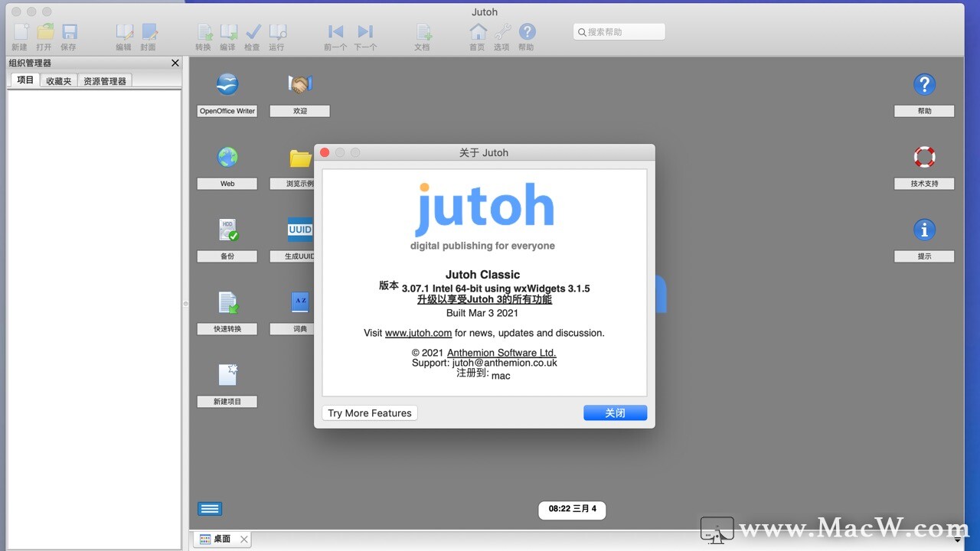Screen dimensions: 980x551
Task: Click the new project (新建项目) desktop icon
Action: [227, 374]
